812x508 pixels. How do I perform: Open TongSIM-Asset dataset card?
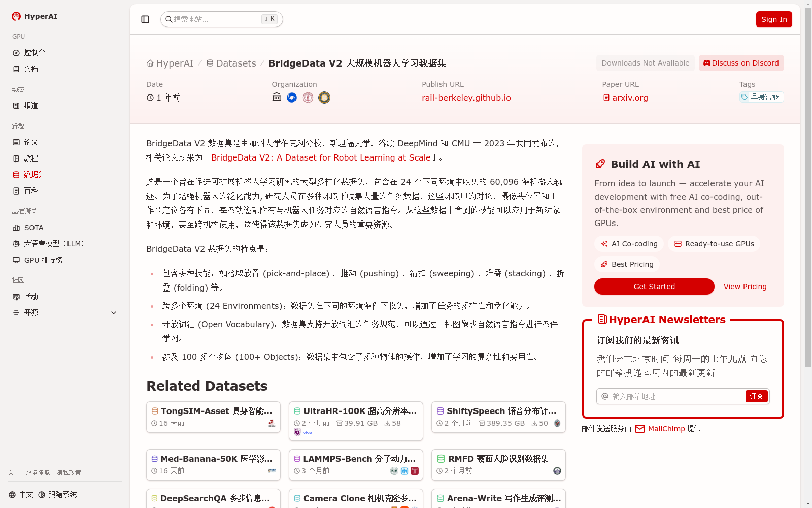point(213,417)
